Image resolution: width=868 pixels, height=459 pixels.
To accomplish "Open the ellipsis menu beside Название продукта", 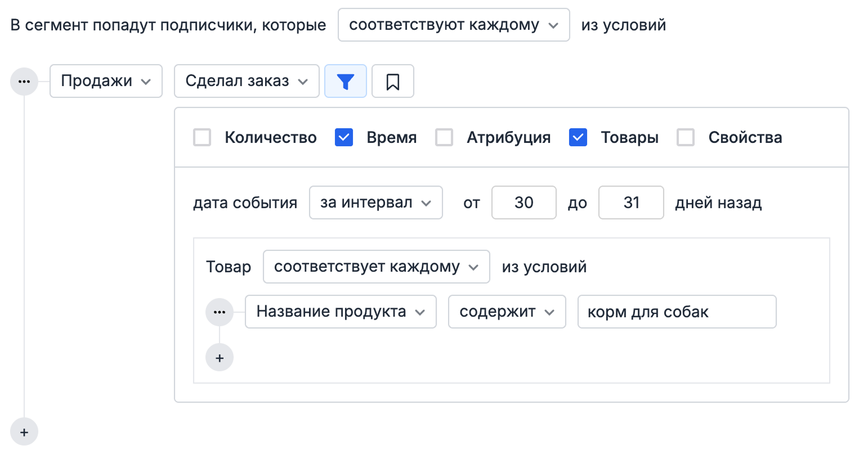I will tap(220, 312).
